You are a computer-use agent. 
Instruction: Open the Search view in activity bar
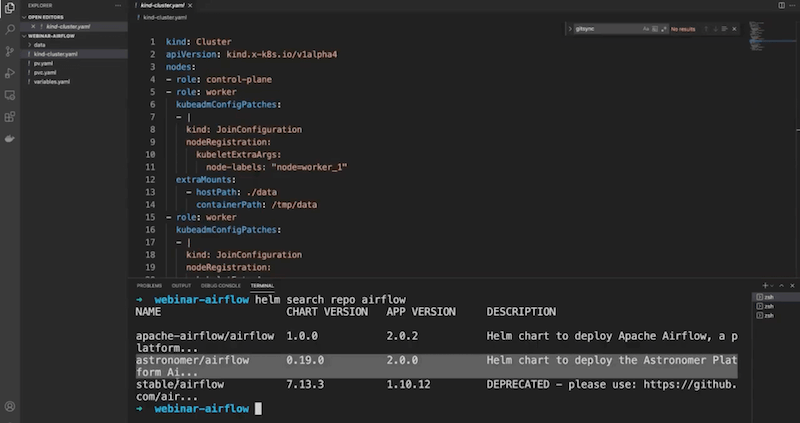pos(10,28)
